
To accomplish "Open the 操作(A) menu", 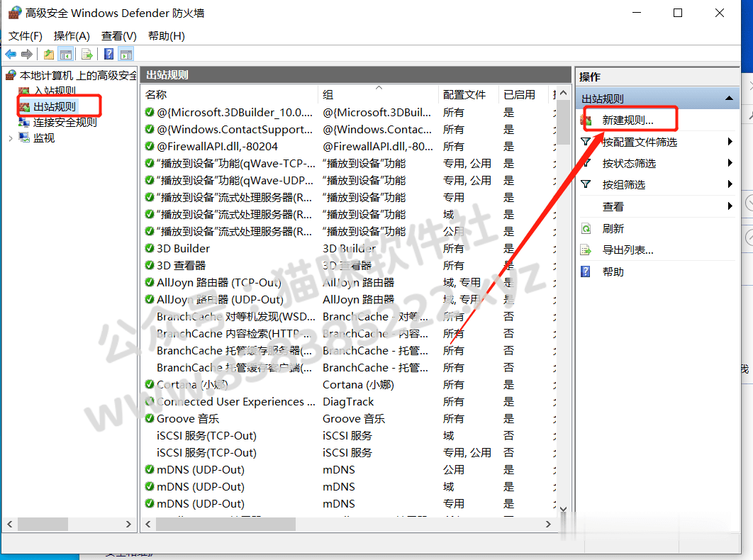I will (x=72, y=36).
